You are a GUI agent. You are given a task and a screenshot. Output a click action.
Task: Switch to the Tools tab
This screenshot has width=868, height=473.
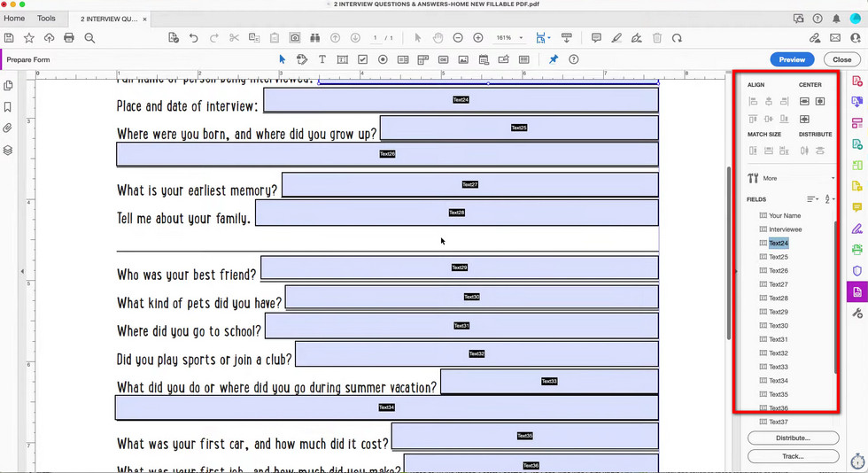click(x=46, y=18)
